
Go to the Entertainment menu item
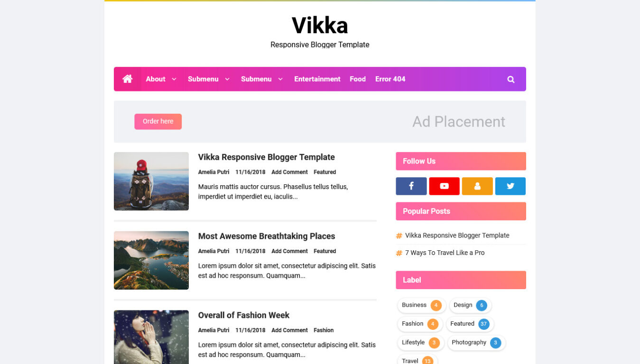(317, 79)
